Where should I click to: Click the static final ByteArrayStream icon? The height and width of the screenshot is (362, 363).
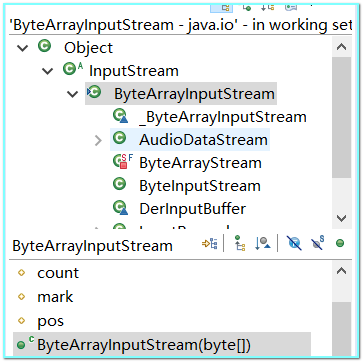point(122,161)
